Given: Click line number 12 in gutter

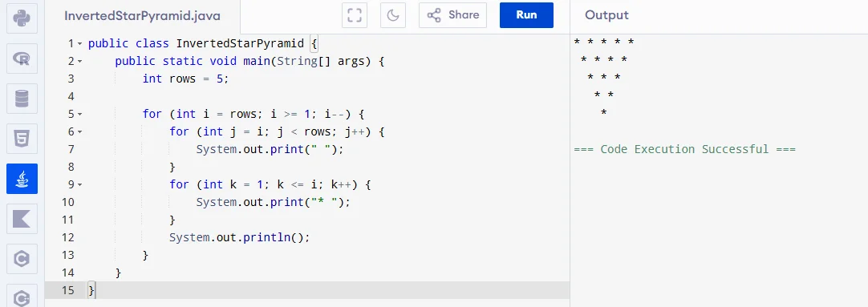Looking at the screenshot, I should pos(67,237).
